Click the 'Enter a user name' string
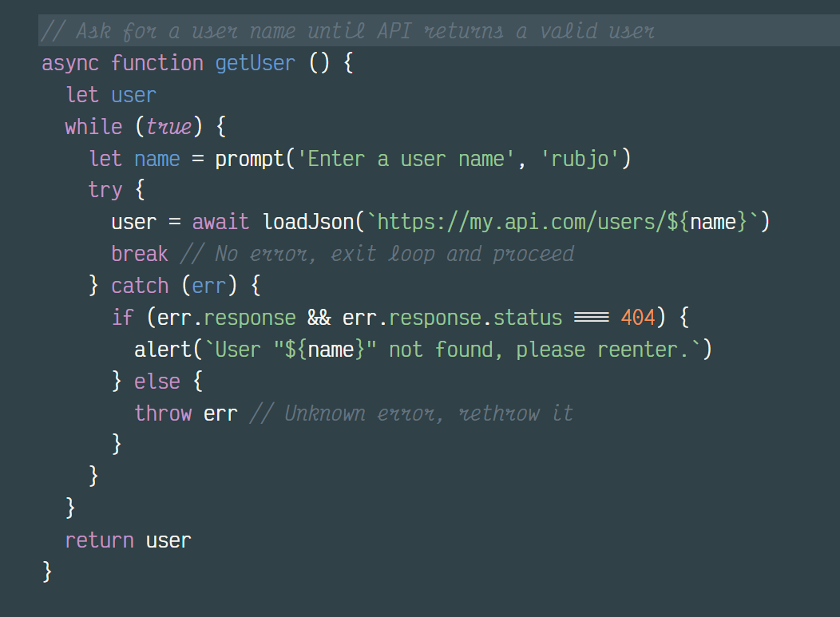 406,159
